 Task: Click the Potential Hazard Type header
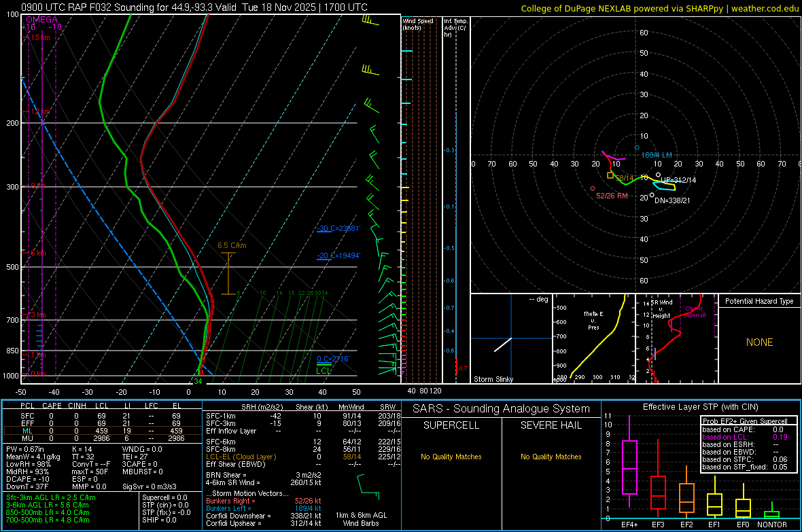[759, 301]
